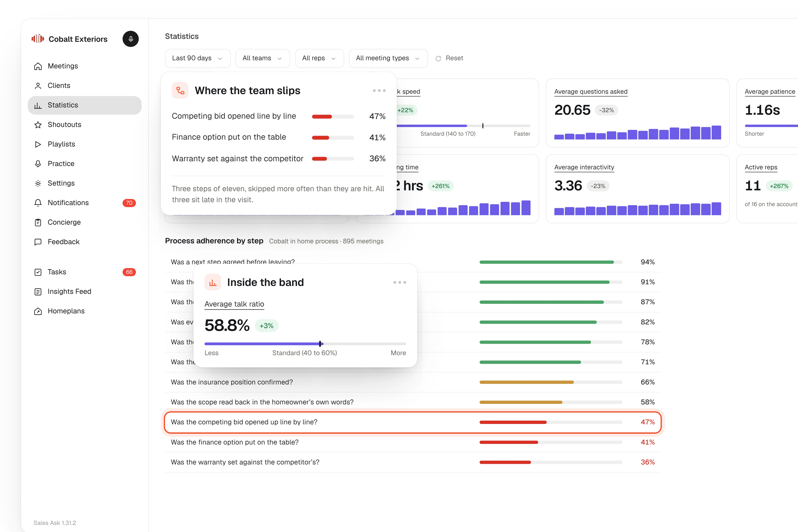This screenshot has width=798, height=532.
Task: Open the All reps filter dropdown
Action: click(319, 58)
